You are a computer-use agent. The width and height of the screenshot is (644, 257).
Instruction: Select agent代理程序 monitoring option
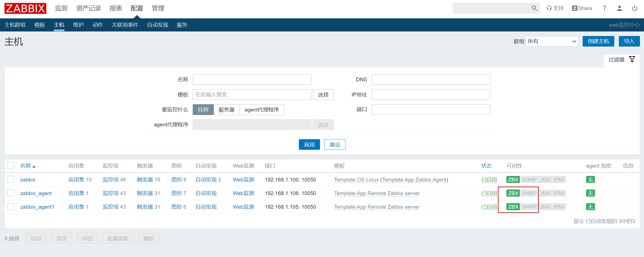coord(262,110)
